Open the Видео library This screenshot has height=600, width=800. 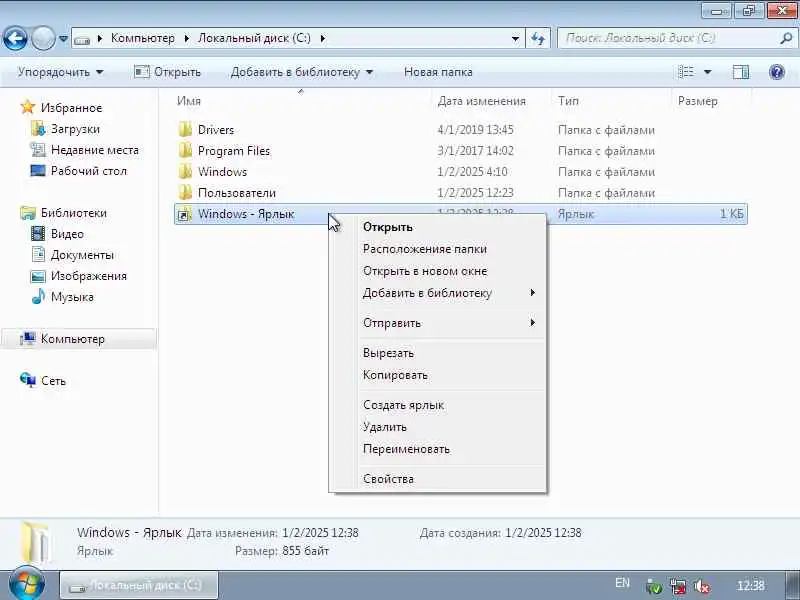(x=67, y=234)
